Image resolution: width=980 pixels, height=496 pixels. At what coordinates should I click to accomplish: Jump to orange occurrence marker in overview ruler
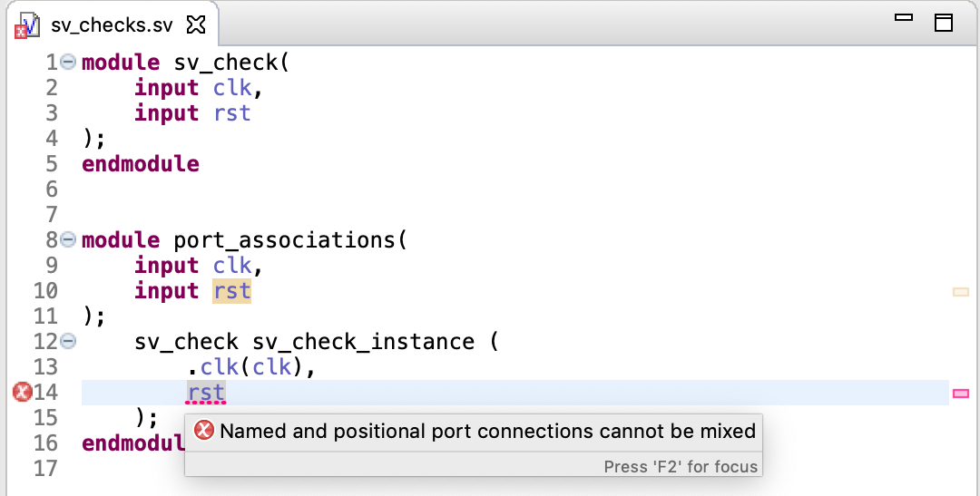tap(961, 291)
